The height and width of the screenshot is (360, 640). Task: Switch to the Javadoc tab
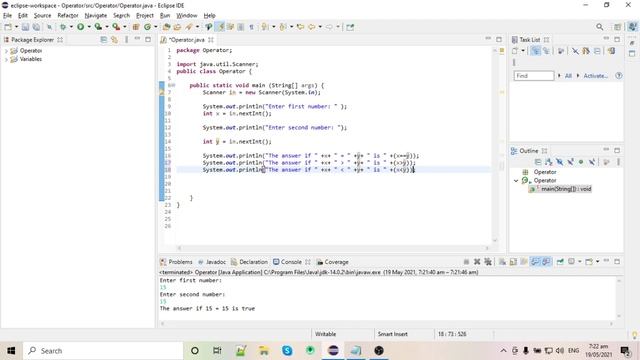[212, 262]
